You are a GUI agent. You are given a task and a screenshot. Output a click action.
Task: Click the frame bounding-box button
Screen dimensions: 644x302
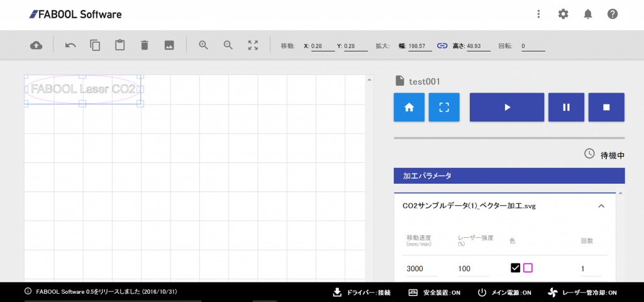pyautogui.click(x=444, y=107)
